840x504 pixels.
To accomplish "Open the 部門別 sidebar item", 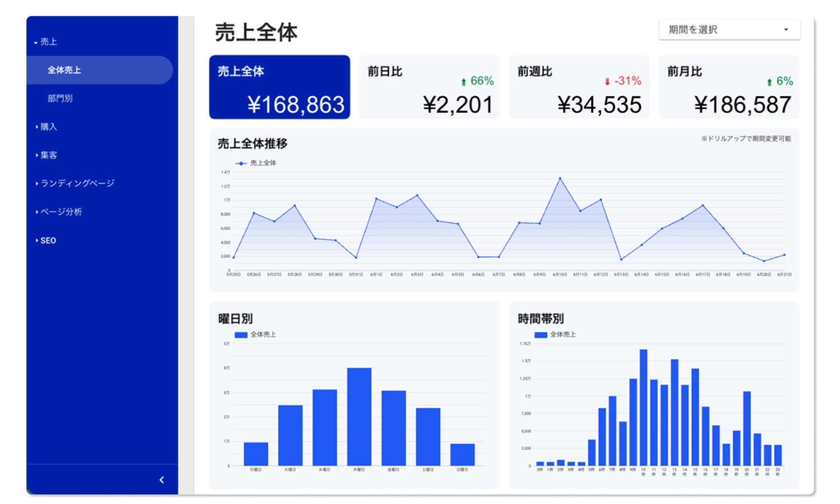I will coord(60,99).
